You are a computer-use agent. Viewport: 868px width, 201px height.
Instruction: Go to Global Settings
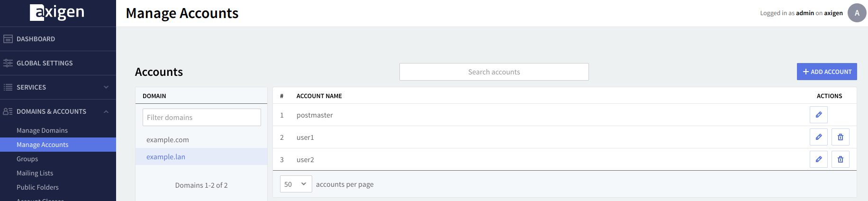[45, 63]
